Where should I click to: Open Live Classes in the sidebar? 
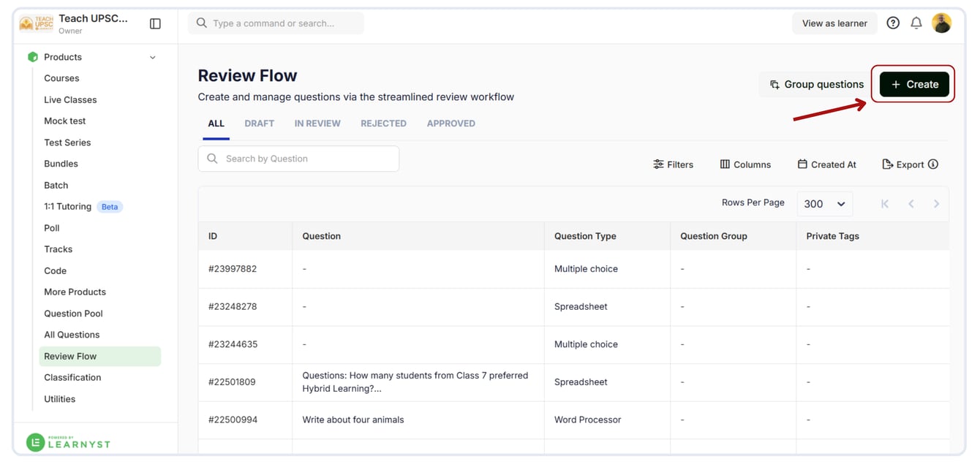point(70,99)
